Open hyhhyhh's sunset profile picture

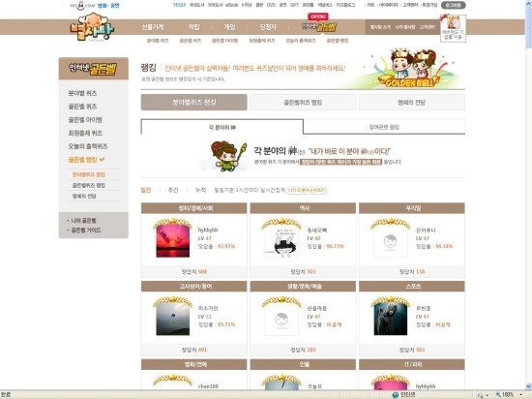point(173,241)
